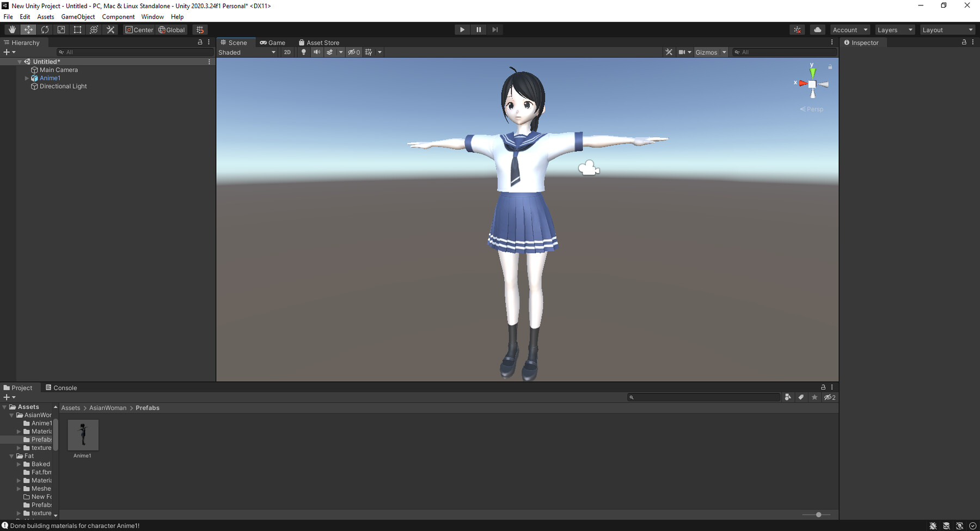Image resolution: width=980 pixels, height=531 pixels.
Task: Expand the Anime1 object in the Hierarchy
Action: coord(27,78)
